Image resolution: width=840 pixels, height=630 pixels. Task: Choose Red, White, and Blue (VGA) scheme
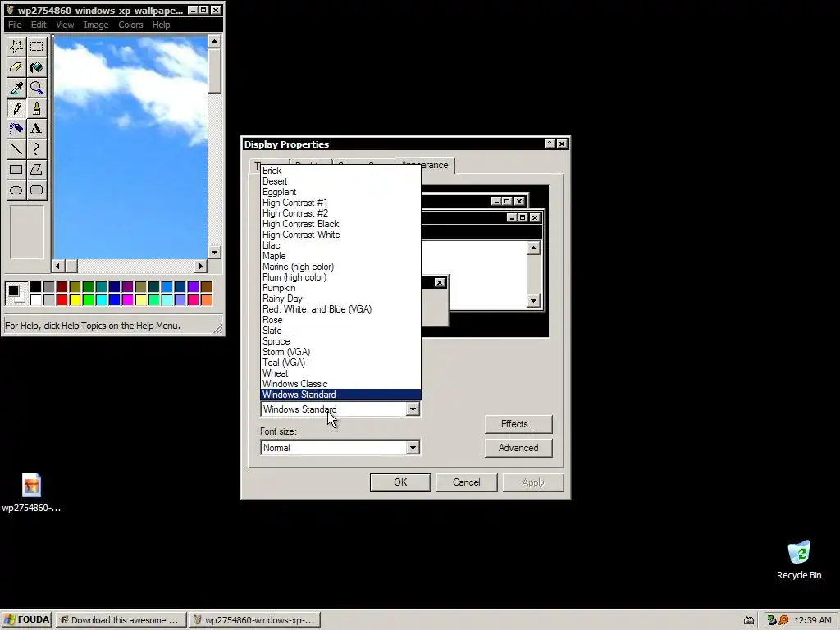(x=340, y=309)
